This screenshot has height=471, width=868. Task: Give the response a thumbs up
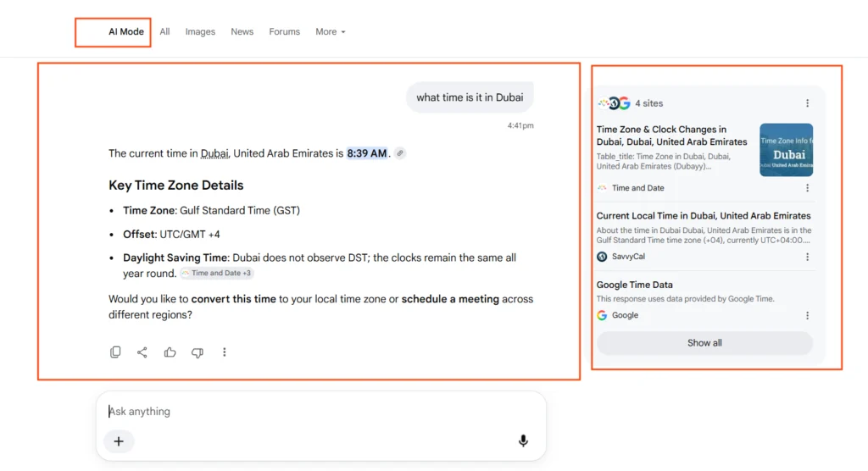coord(170,352)
